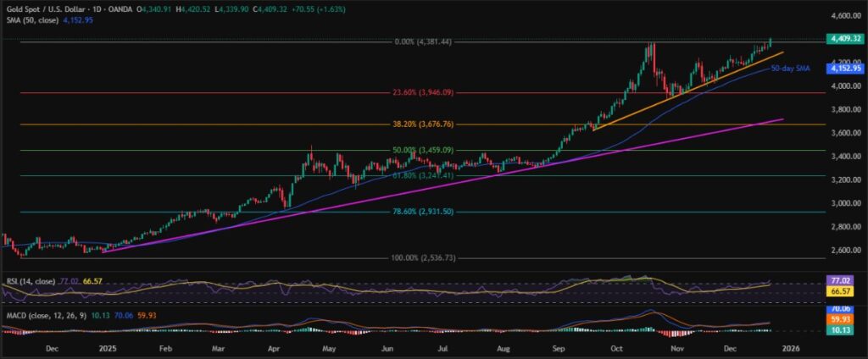Click the Oct label on time axis
Image resolution: width=868 pixels, height=359 pixels.
tap(615, 350)
